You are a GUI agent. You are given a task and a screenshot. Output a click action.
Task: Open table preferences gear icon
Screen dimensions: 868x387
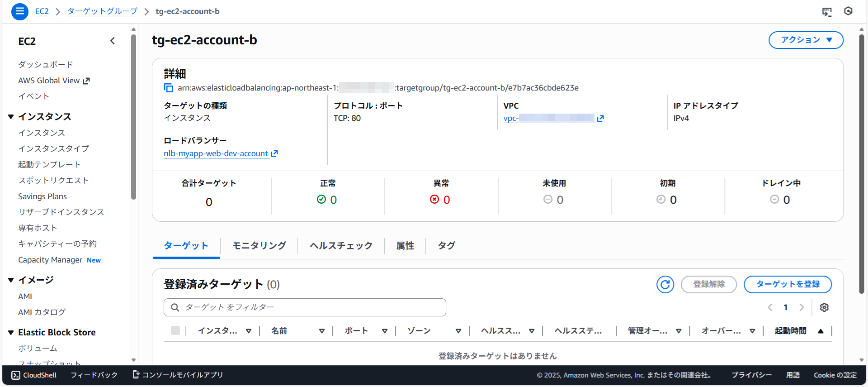pyautogui.click(x=824, y=307)
